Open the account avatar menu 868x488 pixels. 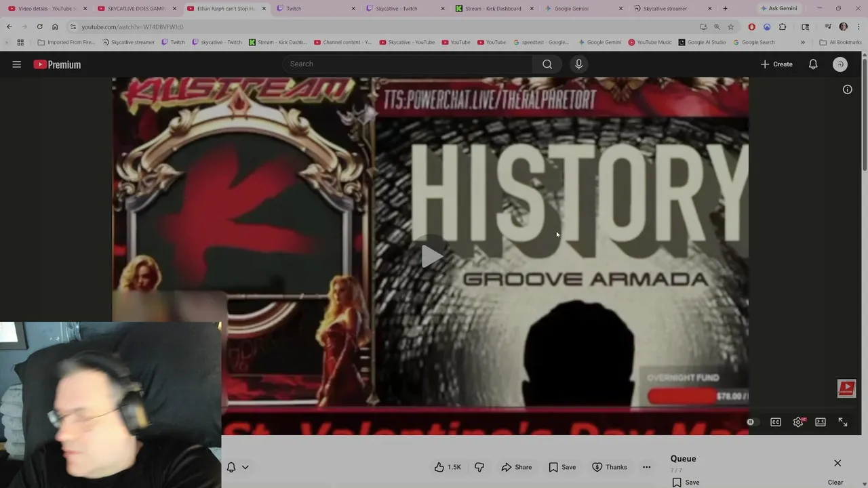[x=840, y=64]
